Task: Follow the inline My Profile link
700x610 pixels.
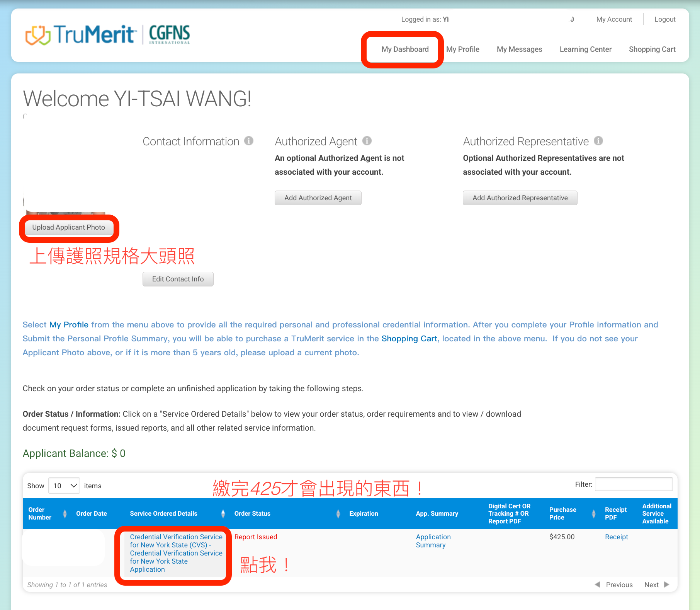Action: tap(69, 325)
